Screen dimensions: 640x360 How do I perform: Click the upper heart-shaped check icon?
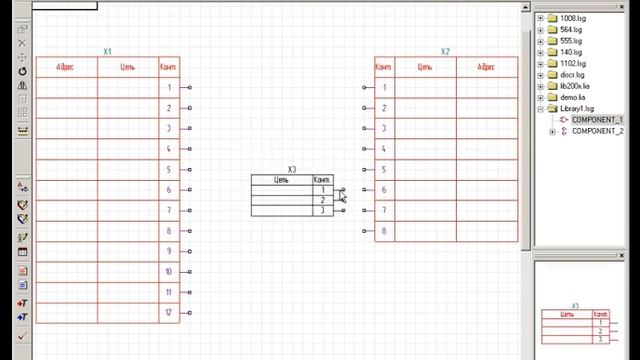22,205
